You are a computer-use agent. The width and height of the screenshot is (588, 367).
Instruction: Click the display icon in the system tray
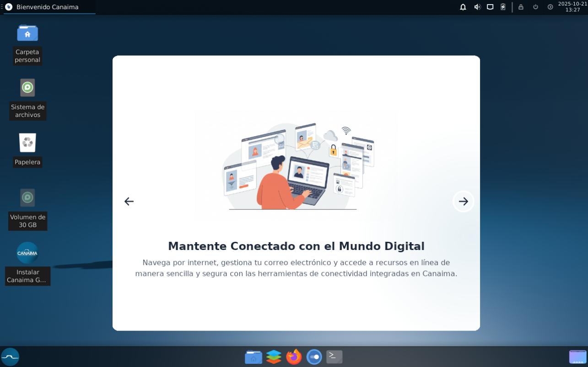coord(490,7)
